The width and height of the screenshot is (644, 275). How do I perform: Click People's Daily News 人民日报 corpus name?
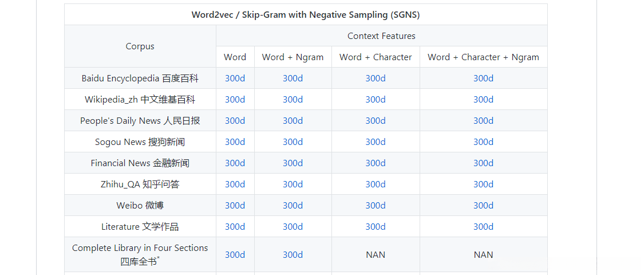pos(140,120)
